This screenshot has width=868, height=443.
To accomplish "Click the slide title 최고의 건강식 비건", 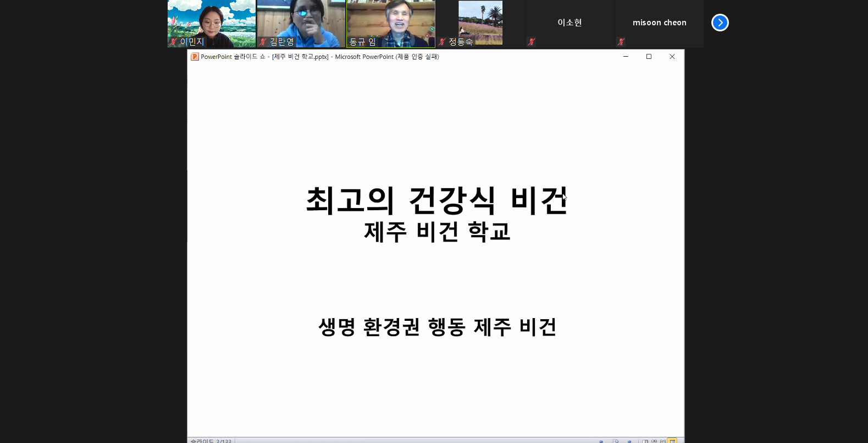I will pyautogui.click(x=437, y=200).
